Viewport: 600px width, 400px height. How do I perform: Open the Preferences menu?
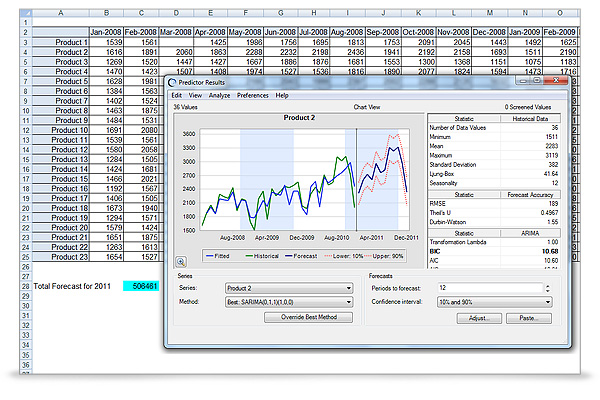(252, 95)
